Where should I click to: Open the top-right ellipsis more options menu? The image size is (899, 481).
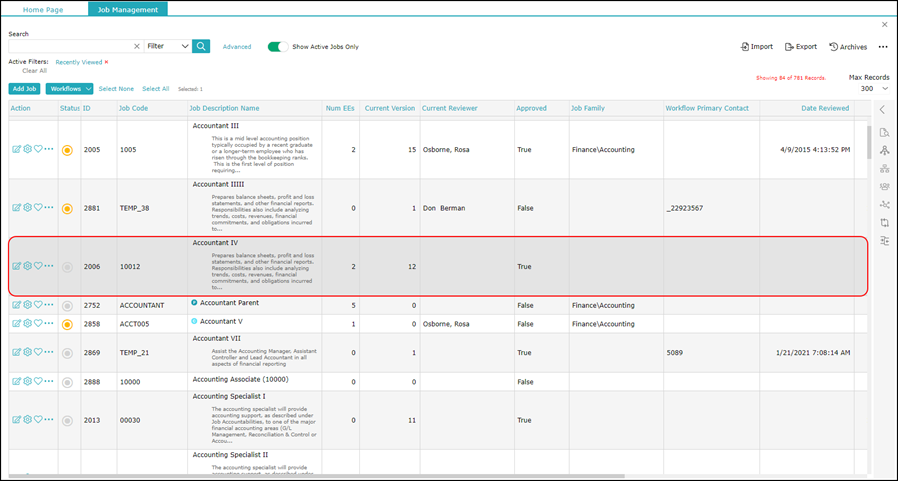click(883, 47)
